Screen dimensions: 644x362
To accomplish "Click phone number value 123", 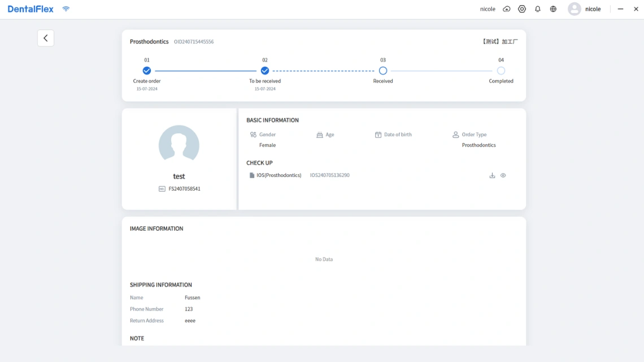I will pos(189,309).
